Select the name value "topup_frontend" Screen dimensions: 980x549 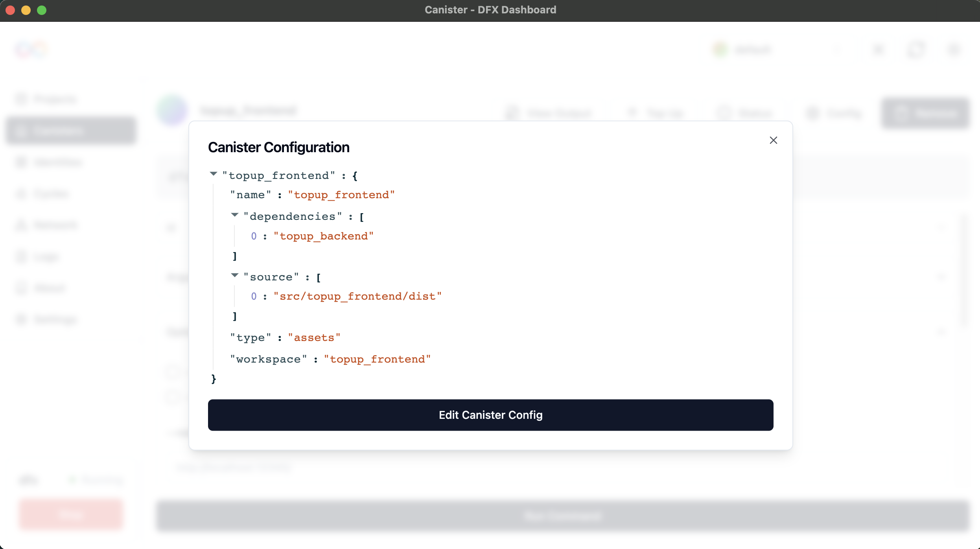pos(341,195)
